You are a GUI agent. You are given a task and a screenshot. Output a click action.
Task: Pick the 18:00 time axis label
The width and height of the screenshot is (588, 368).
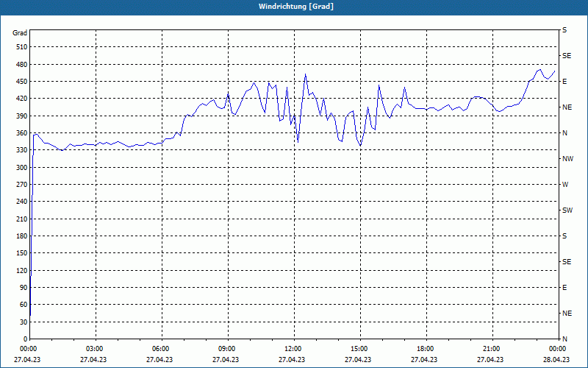point(426,349)
